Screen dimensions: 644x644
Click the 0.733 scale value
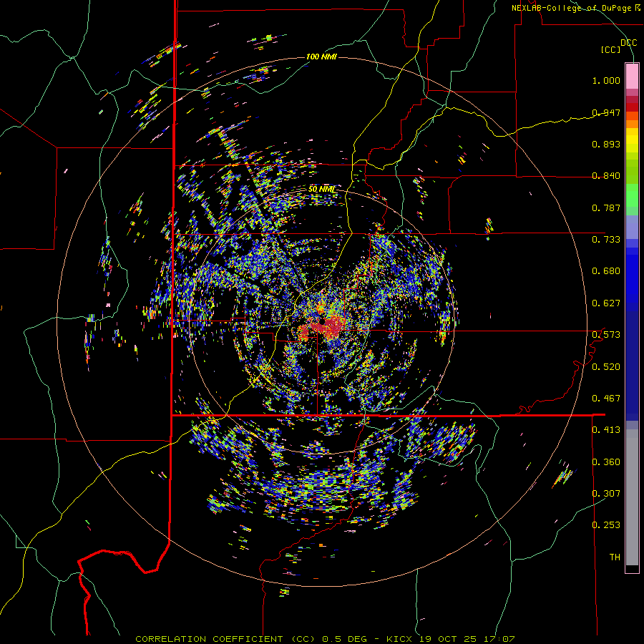606,240
